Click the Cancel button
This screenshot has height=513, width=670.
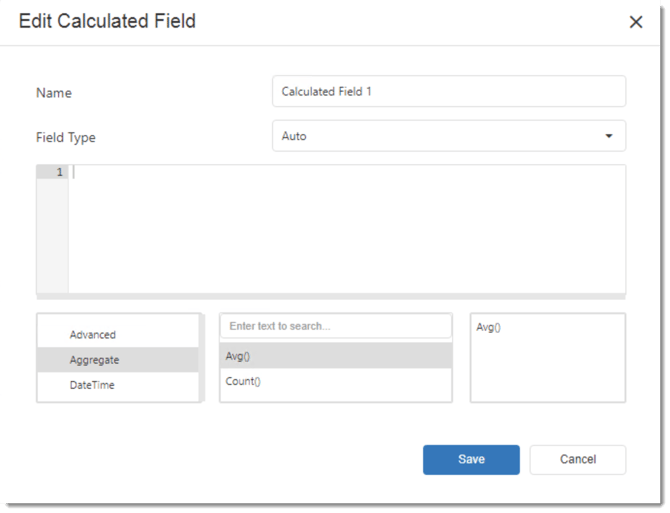pyautogui.click(x=578, y=460)
